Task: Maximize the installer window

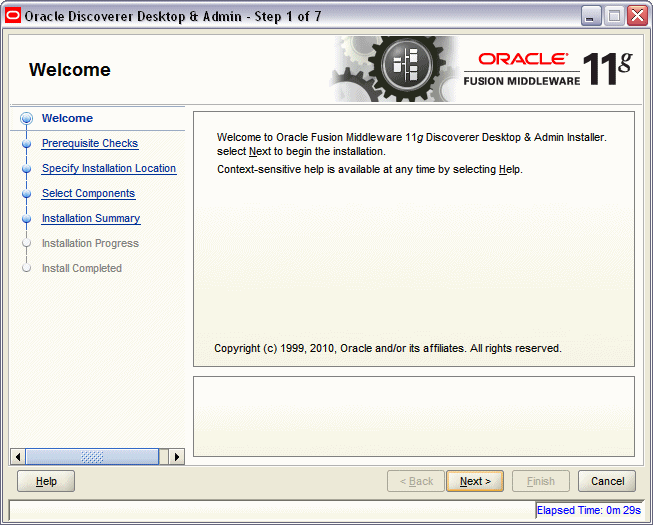Action: click(614, 16)
